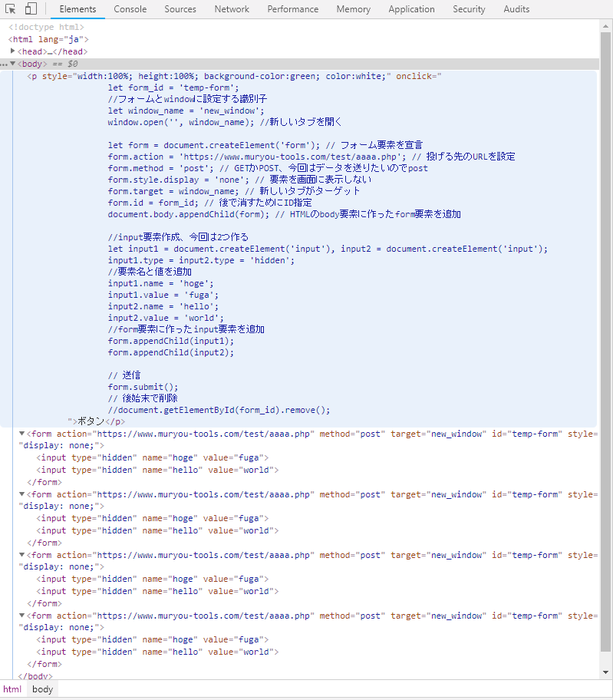Viewport: 613px width, 700px height.
Task: Click the input1.type = input2.type line
Action: point(201,260)
